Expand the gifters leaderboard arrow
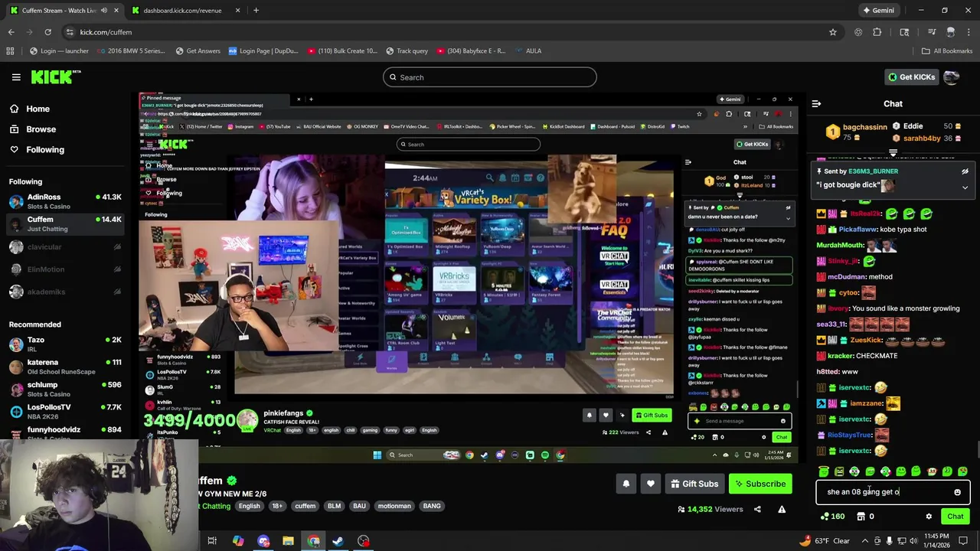The image size is (980, 551). pos(893,153)
